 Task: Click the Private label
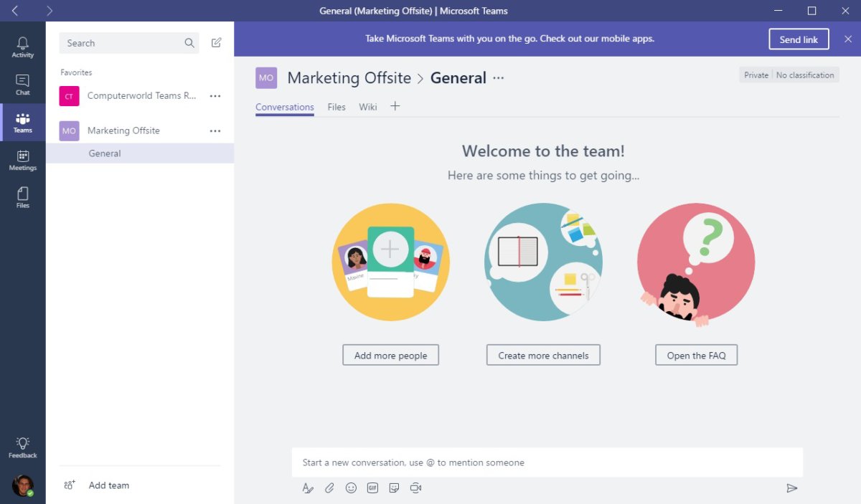756,75
